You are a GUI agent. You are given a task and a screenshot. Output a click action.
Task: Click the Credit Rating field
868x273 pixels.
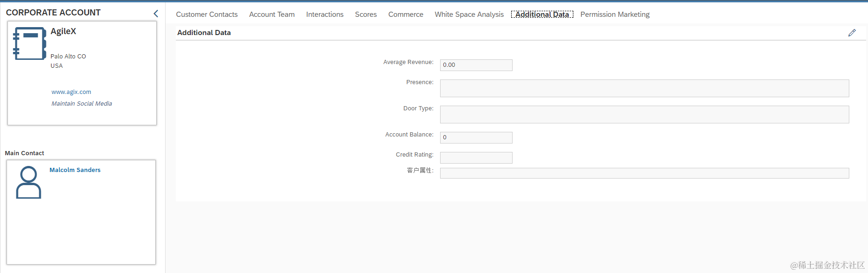click(x=476, y=158)
